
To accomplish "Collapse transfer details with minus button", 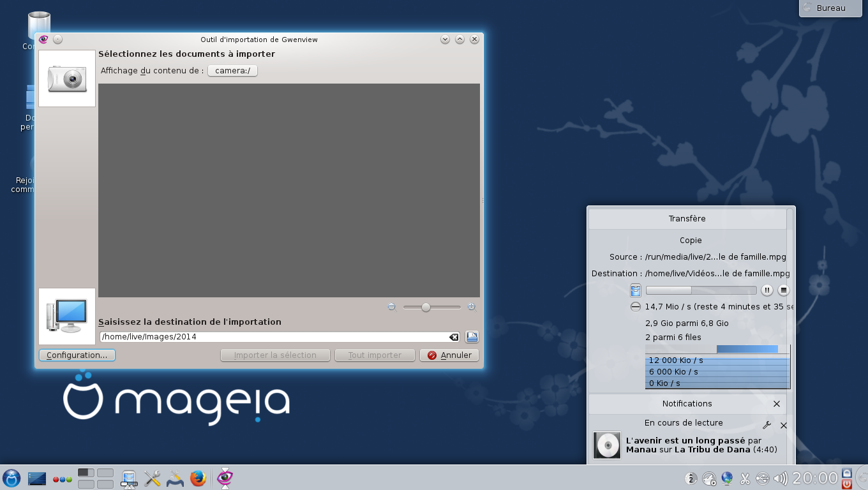I will click(x=636, y=307).
